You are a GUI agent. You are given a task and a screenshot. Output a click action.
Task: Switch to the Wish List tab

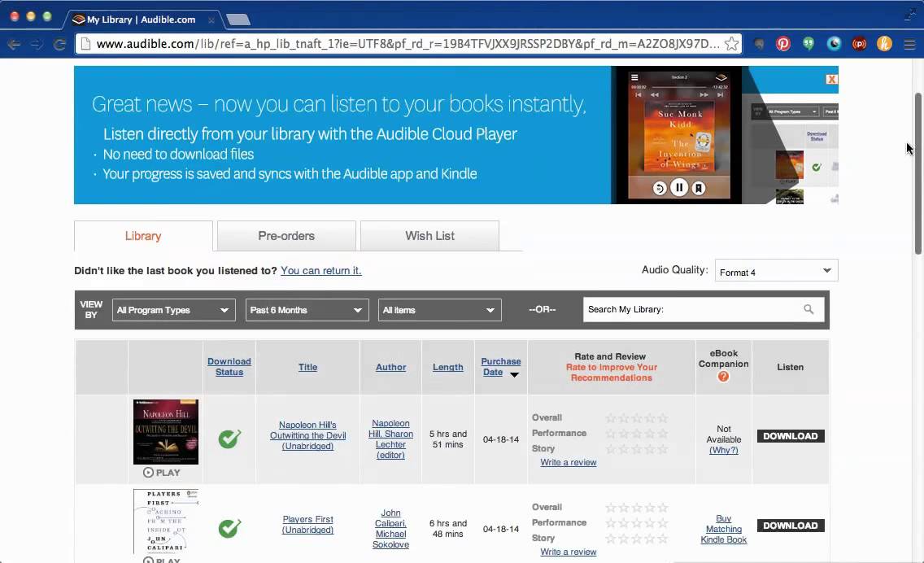click(x=429, y=236)
